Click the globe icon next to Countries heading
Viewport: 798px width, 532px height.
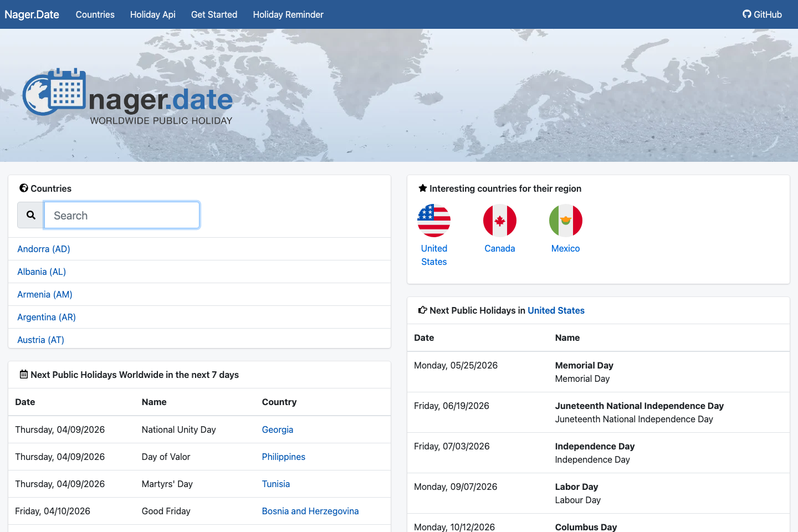(x=23, y=188)
